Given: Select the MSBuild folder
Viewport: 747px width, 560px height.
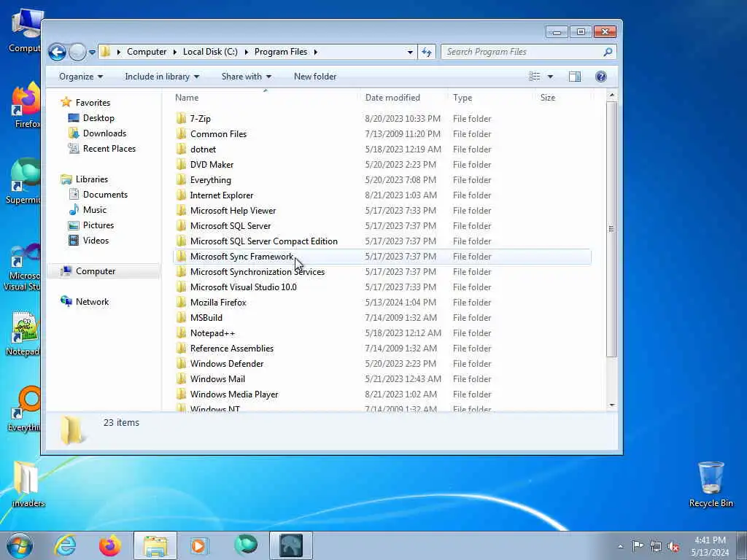Looking at the screenshot, I should click(206, 318).
